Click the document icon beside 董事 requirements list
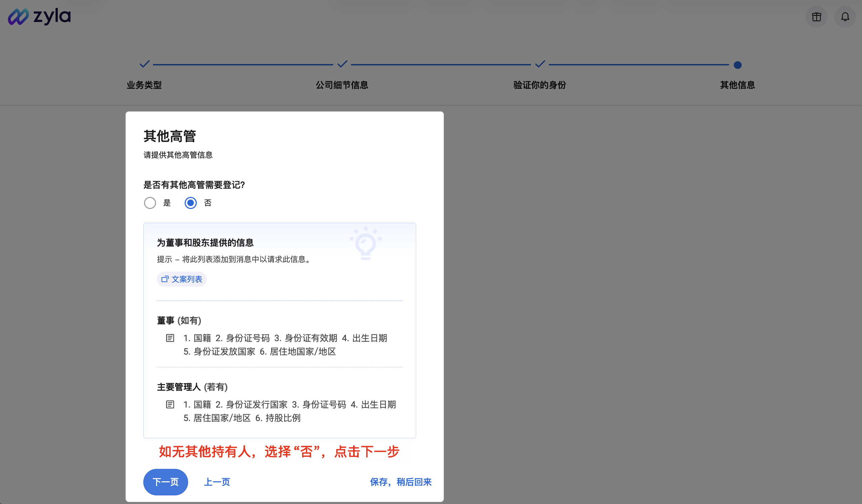 pos(170,338)
